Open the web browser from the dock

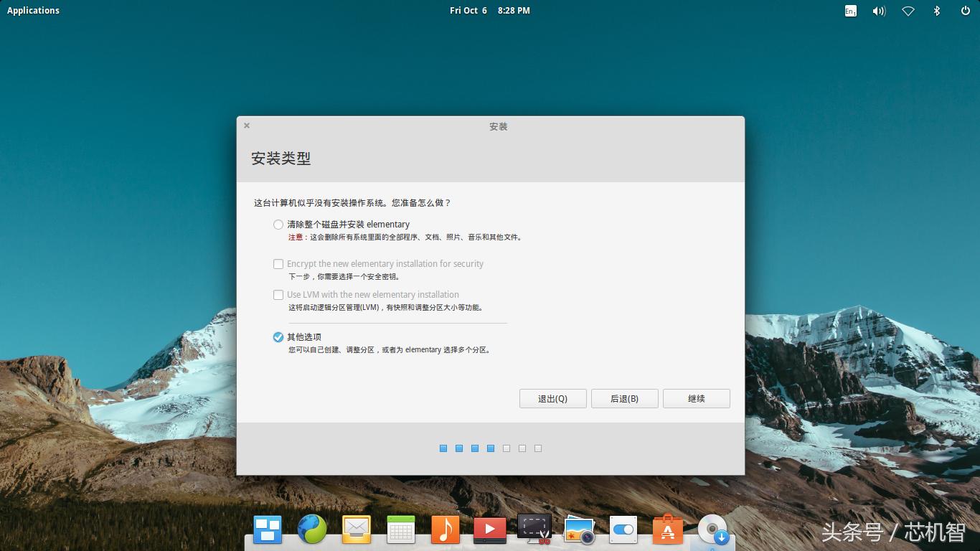click(x=311, y=529)
